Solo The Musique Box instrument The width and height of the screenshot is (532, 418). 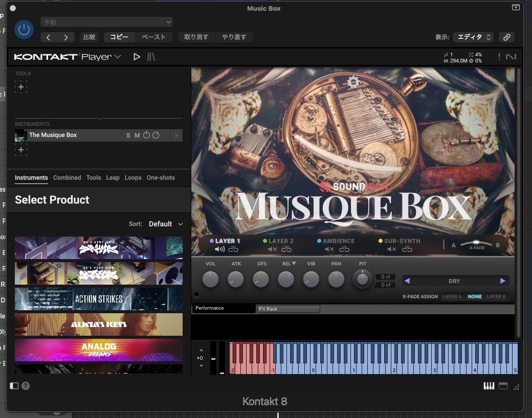click(128, 135)
